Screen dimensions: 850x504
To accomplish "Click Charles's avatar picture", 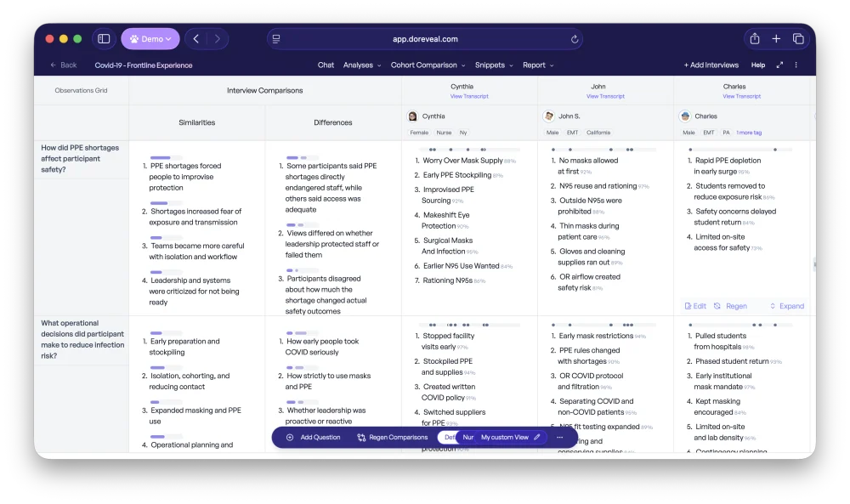I will click(685, 116).
